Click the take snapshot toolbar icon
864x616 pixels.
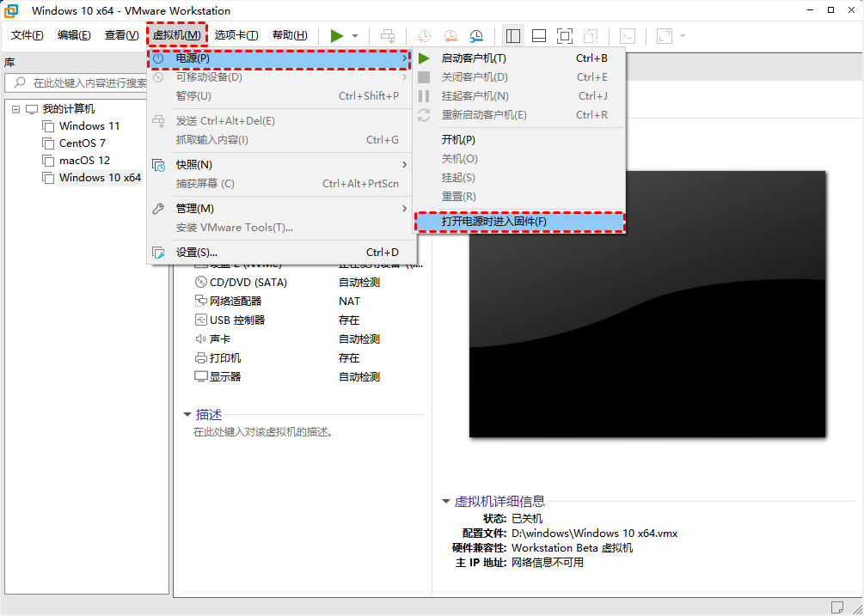pyautogui.click(x=424, y=36)
